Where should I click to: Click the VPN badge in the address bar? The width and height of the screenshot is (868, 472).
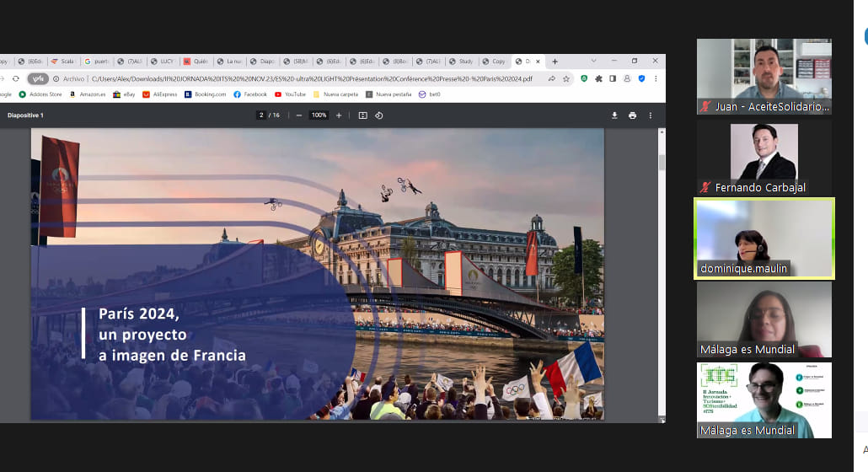[38, 79]
